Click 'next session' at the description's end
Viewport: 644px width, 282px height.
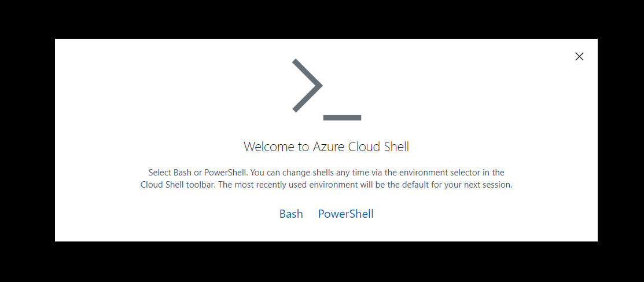488,185
